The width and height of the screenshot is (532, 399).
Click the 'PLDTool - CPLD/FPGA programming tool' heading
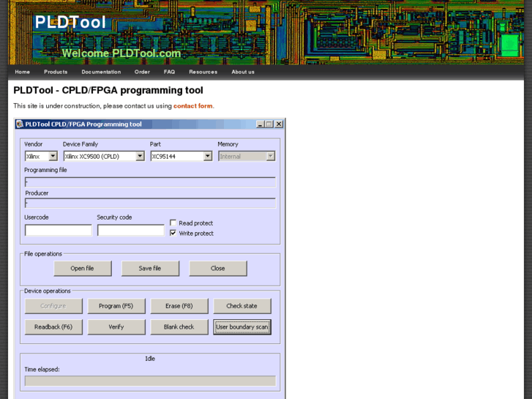coord(108,90)
